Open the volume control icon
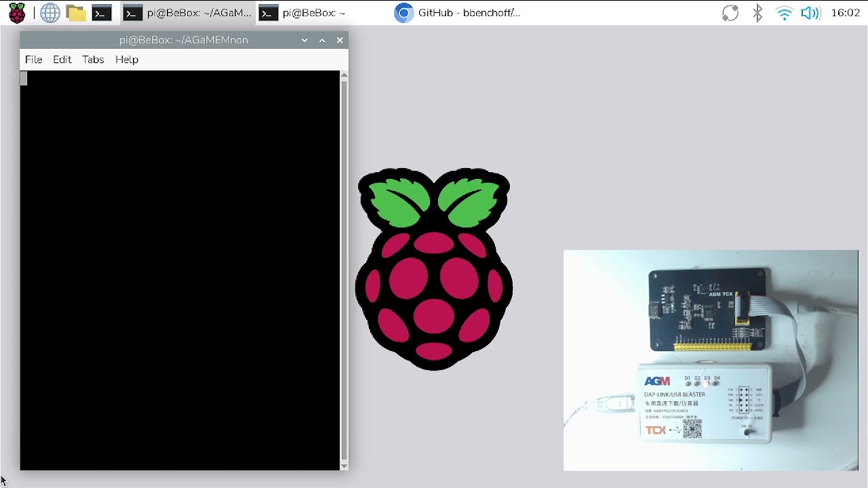The image size is (868, 488). 811,13
